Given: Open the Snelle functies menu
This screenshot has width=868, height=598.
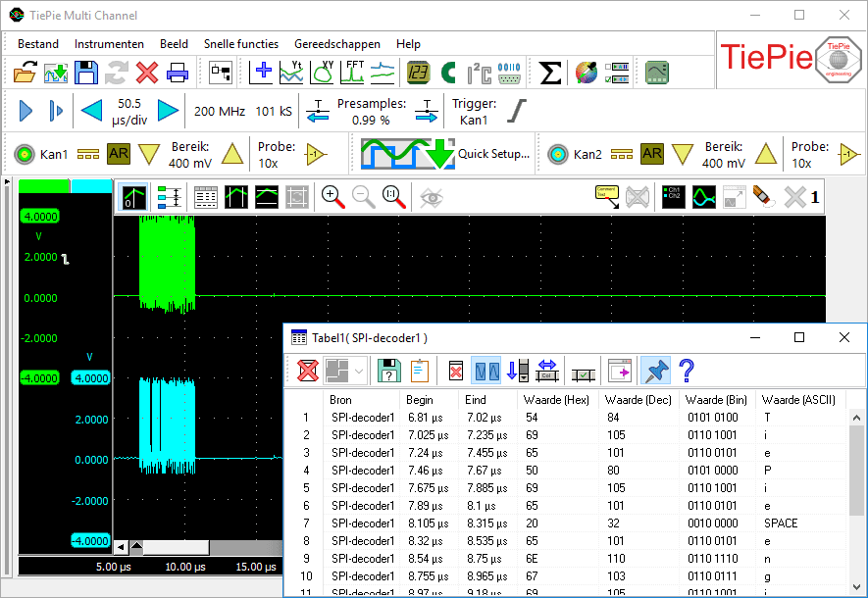Looking at the screenshot, I should 241,44.
